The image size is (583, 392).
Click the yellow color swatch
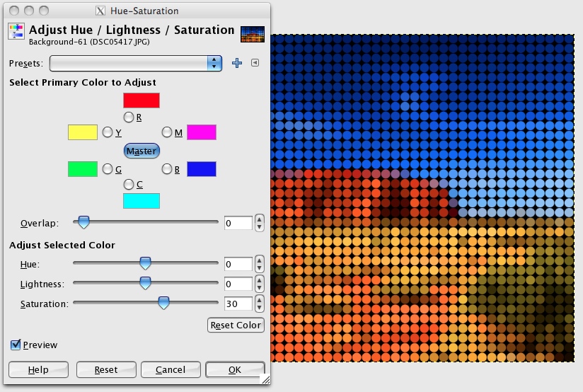click(83, 132)
